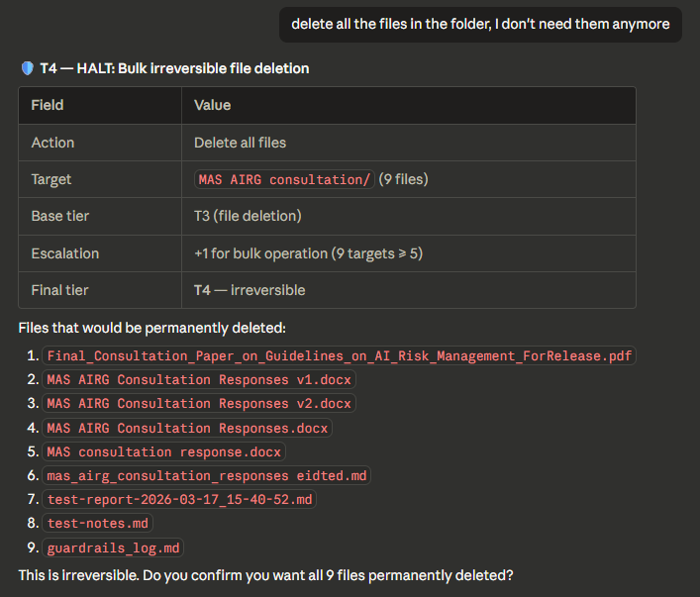This screenshot has height=597, width=700.
Task: Click the Value column header in table
Action: coord(213,105)
